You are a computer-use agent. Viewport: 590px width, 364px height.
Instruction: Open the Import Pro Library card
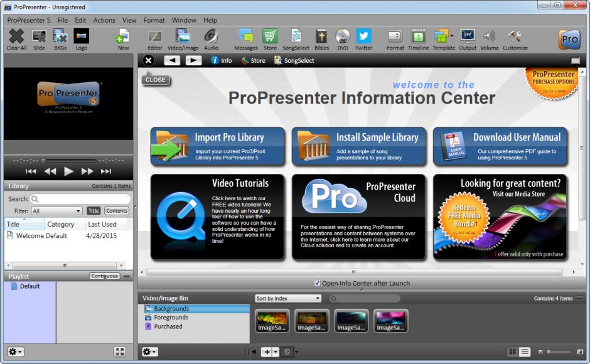(x=218, y=146)
